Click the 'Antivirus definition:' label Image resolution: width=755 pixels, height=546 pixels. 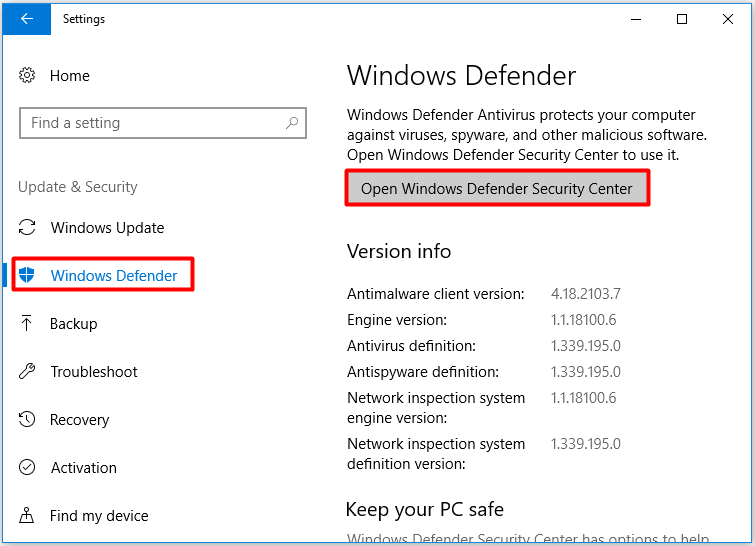tap(412, 346)
